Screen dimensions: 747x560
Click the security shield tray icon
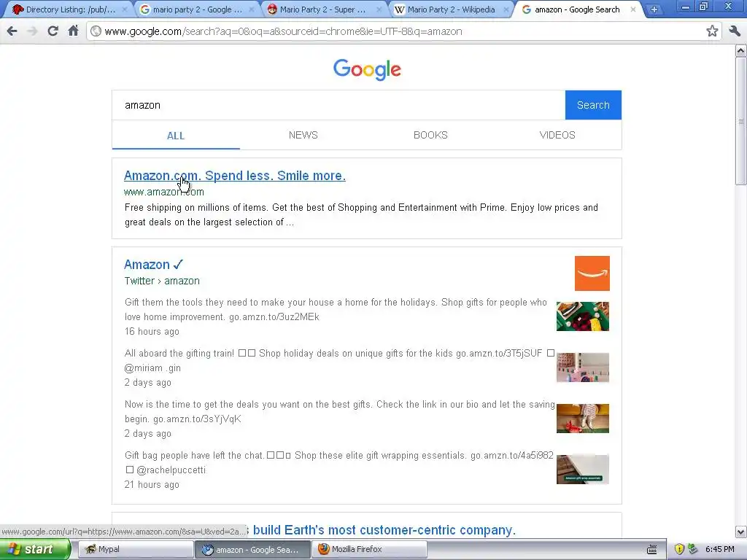tap(679, 550)
